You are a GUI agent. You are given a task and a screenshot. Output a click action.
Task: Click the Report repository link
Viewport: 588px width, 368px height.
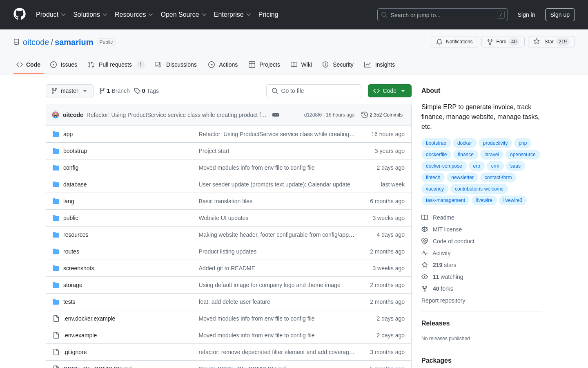(x=443, y=301)
